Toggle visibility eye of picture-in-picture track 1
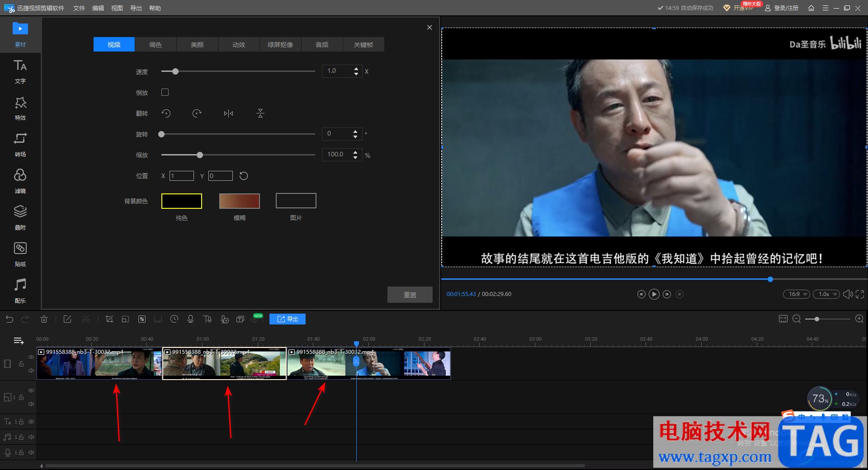 31,390
